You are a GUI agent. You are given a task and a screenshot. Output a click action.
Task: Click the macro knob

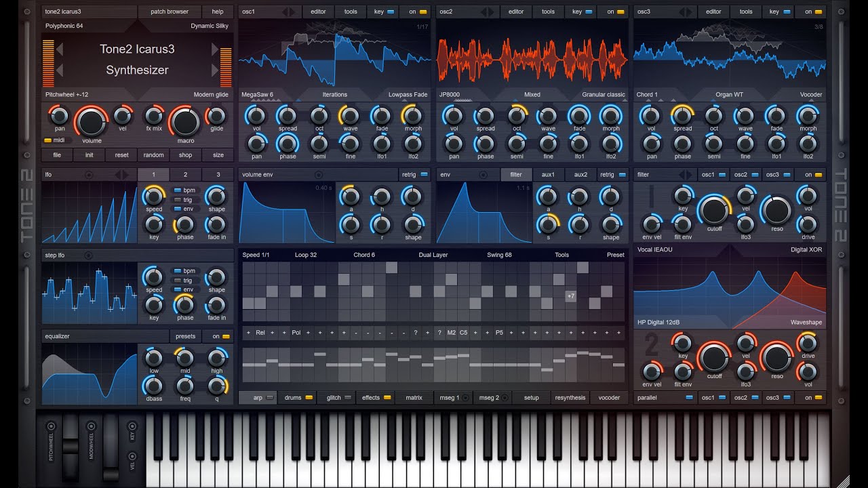(185, 122)
